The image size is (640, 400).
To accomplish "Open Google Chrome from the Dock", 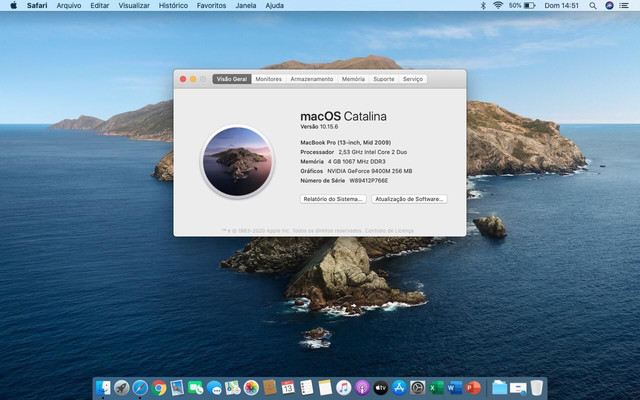I will 159,387.
